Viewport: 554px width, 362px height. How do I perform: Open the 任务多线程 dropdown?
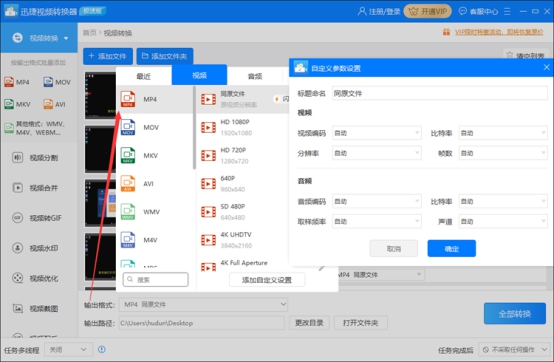[x=68, y=350]
